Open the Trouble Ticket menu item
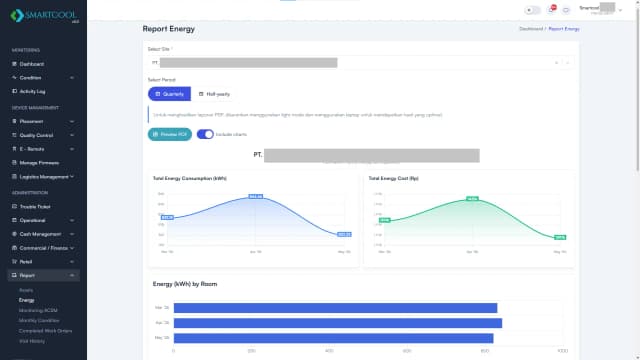The image size is (640, 360). click(43, 207)
